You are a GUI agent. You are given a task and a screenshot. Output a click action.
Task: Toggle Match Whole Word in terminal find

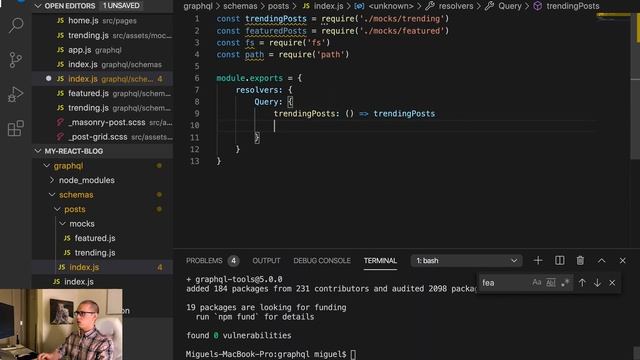pyautogui.click(x=551, y=282)
